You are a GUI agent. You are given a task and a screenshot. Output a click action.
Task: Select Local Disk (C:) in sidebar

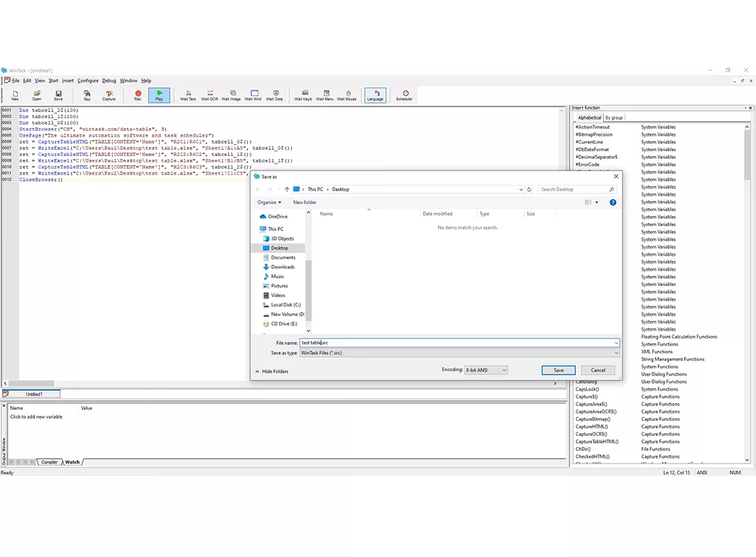(x=282, y=305)
